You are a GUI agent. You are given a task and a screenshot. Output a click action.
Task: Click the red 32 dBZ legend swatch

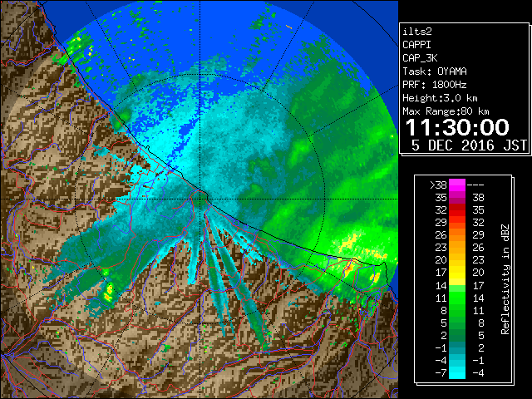click(457, 210)
